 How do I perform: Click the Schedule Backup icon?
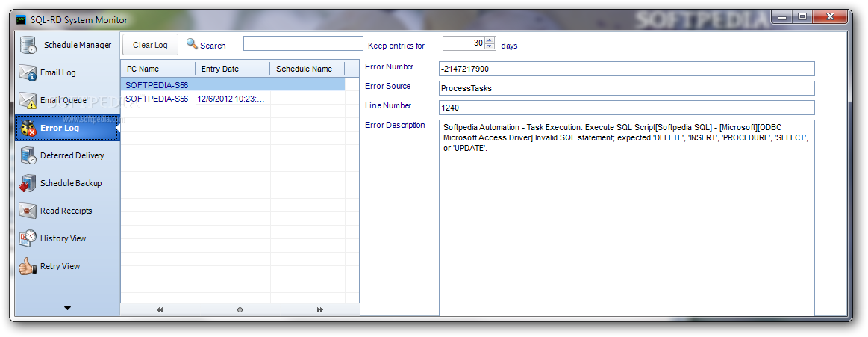pyautogui.click(x=28, y=184)
